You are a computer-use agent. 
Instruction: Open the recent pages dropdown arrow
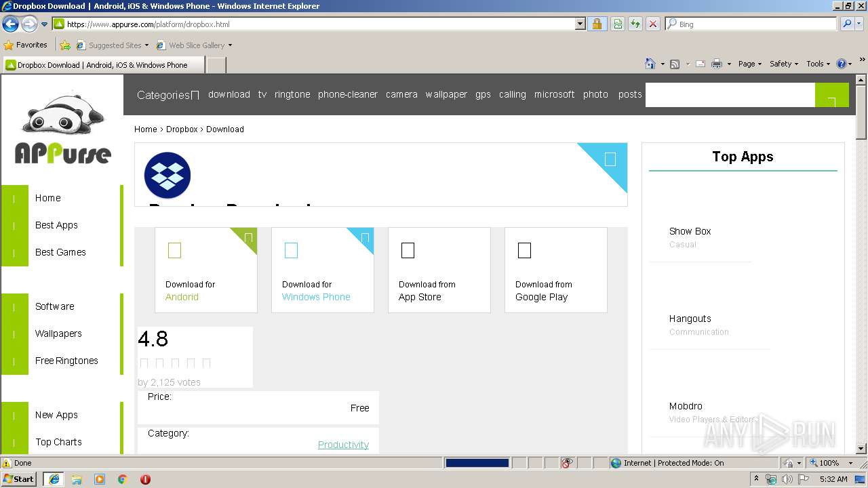[x=45, y=24]
